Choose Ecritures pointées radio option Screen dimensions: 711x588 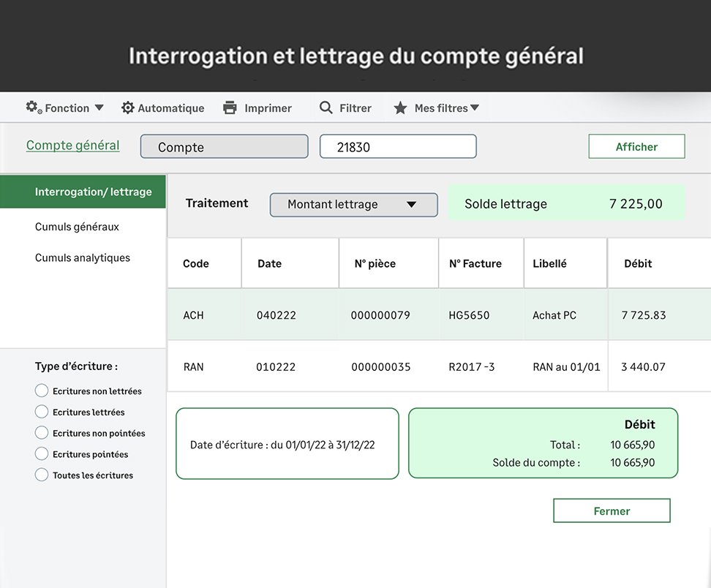[42, 454]
